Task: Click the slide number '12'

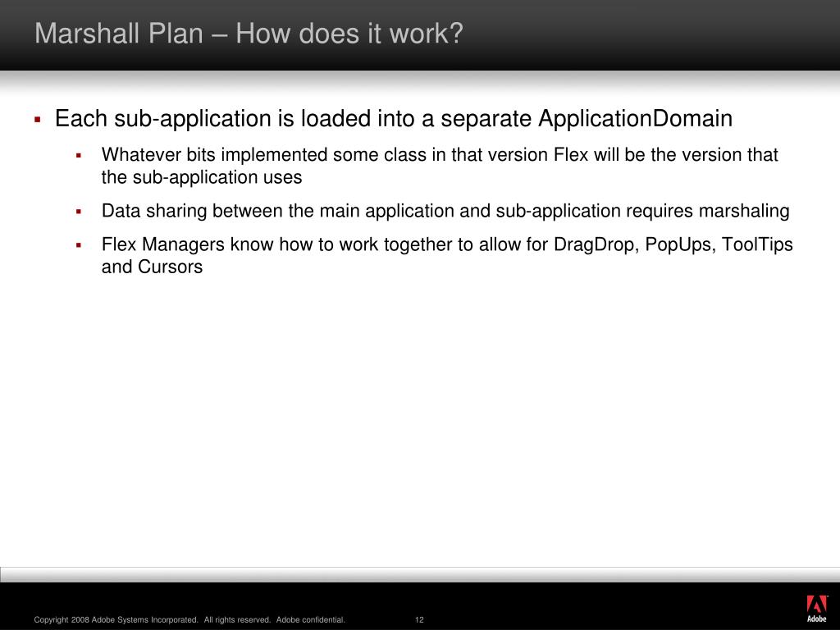Action: [419, 620]
